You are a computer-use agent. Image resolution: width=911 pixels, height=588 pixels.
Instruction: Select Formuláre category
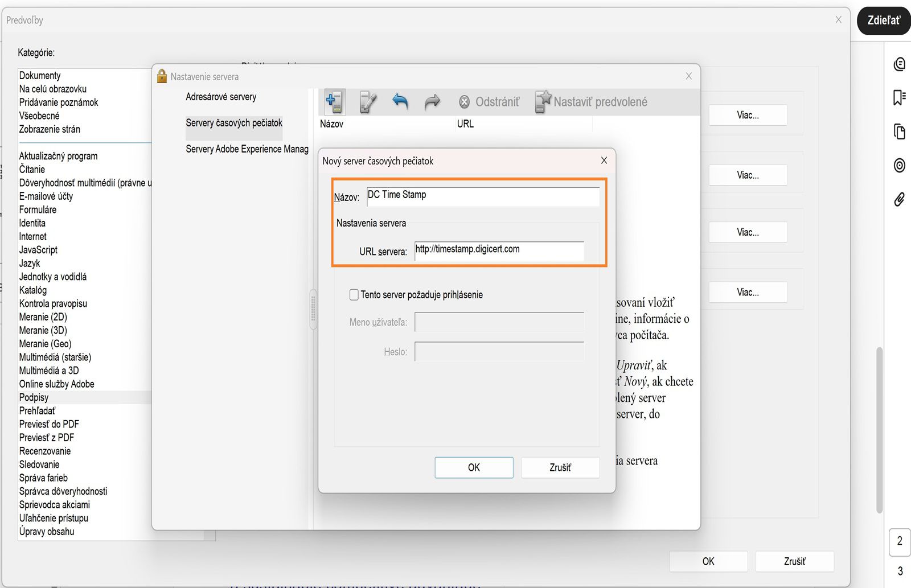[38, 209]
